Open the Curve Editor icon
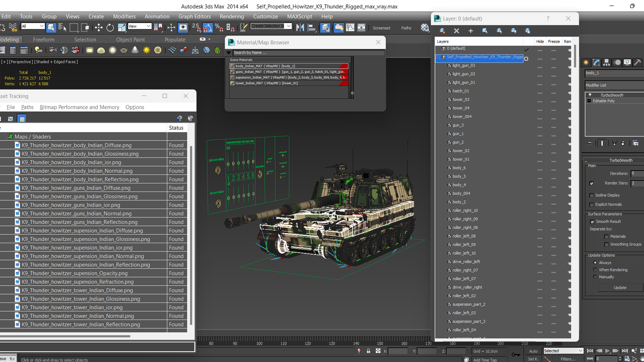This screenshot has height=362, width=644. tap(350, 27)
